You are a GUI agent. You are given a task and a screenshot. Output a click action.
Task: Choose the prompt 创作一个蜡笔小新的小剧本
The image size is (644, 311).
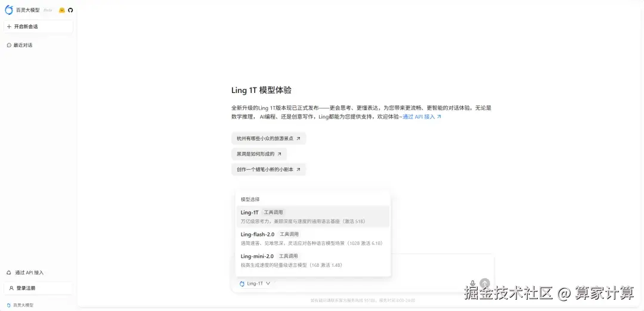pos(268,169)
